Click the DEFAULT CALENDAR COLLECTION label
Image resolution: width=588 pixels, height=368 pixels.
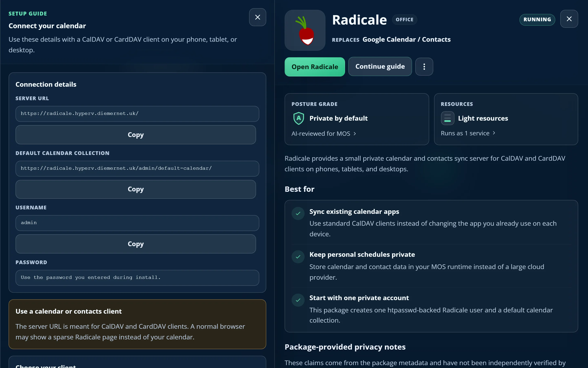(x=62, y=153)
